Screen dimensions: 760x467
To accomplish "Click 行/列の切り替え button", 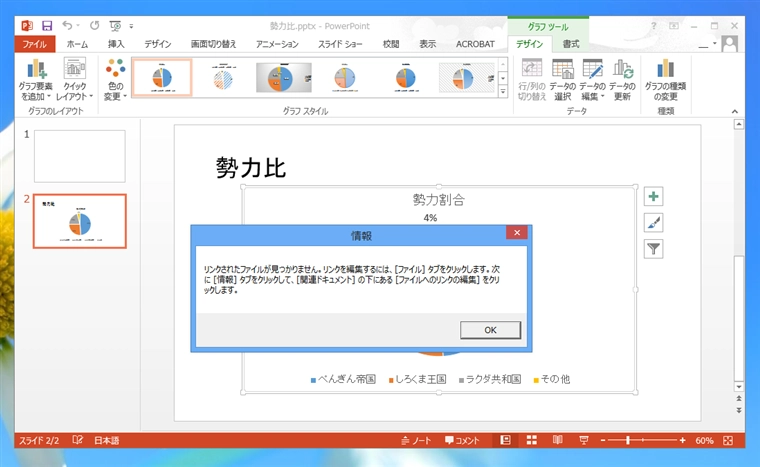I will pyautogui.click(x=532, y=80).
